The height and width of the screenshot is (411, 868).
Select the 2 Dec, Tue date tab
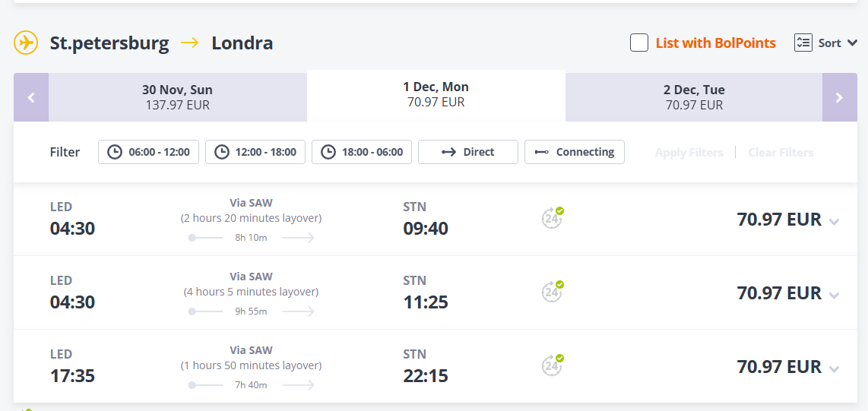694,97
